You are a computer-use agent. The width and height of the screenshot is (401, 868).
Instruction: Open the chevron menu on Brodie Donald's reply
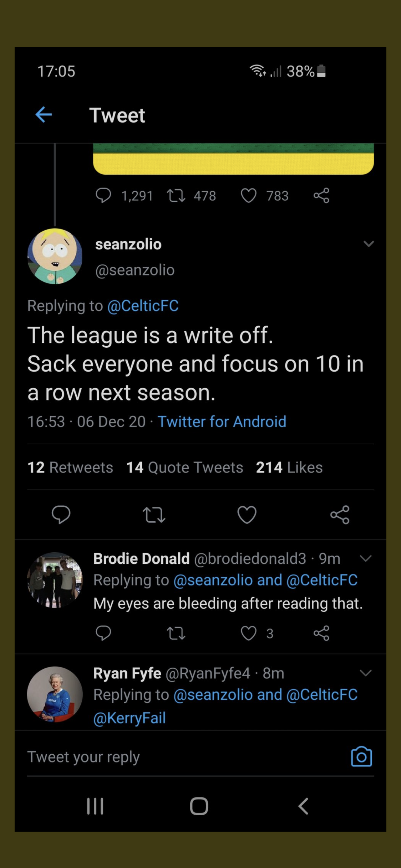click(366, 558)
